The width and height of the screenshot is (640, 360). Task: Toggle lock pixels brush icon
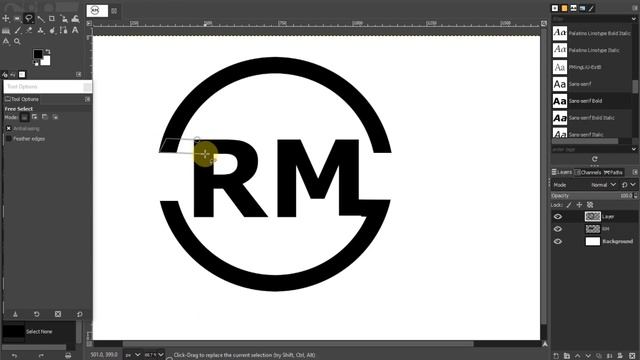coord(569,205)
